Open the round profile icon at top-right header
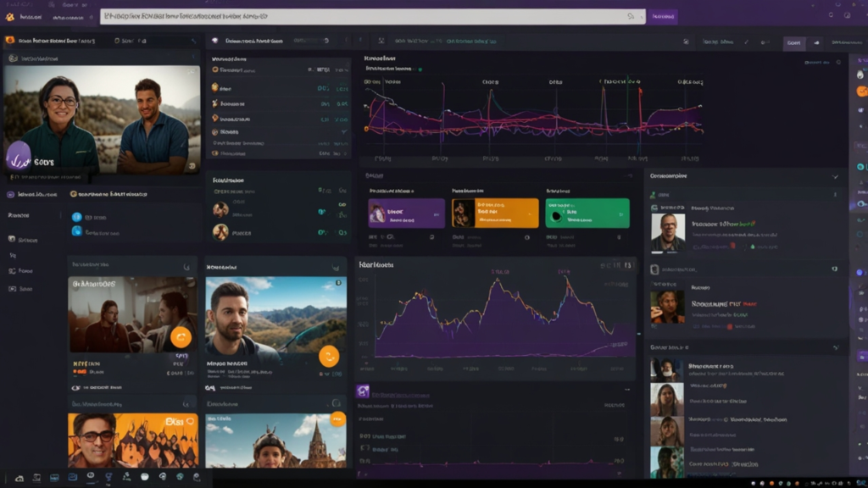 (x=847, y=15)
